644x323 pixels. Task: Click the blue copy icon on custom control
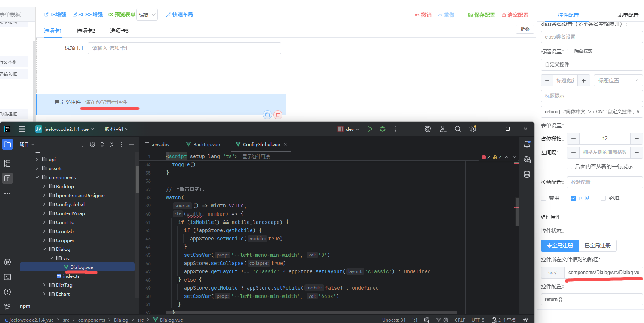267,115
